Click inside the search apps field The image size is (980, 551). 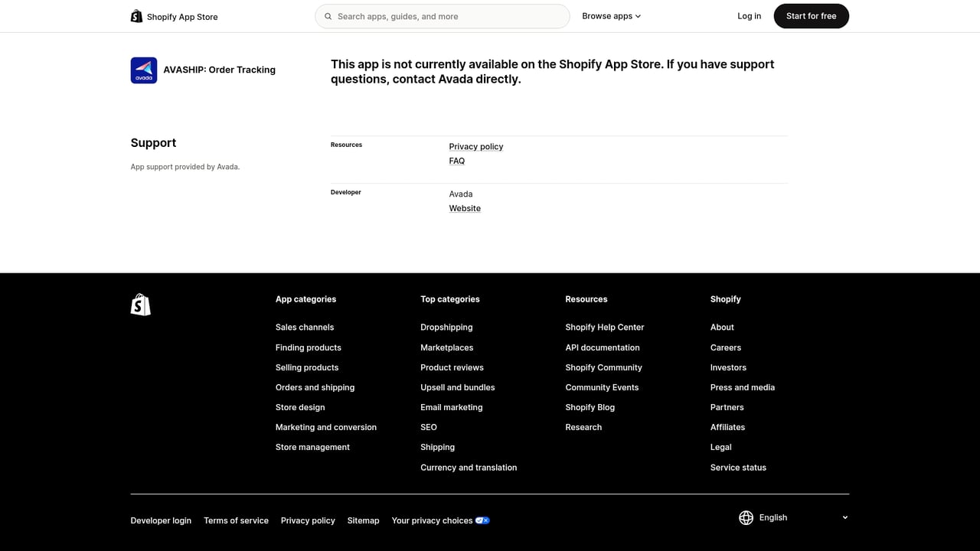[443, 15]
